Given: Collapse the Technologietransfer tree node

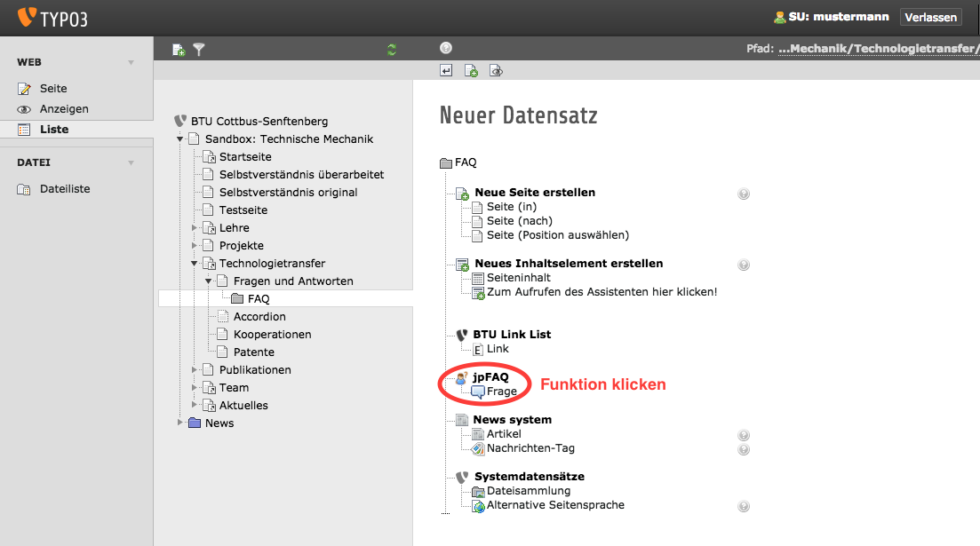Looking at the screenshot, I should pyautogui.click(x=195, y=264).
